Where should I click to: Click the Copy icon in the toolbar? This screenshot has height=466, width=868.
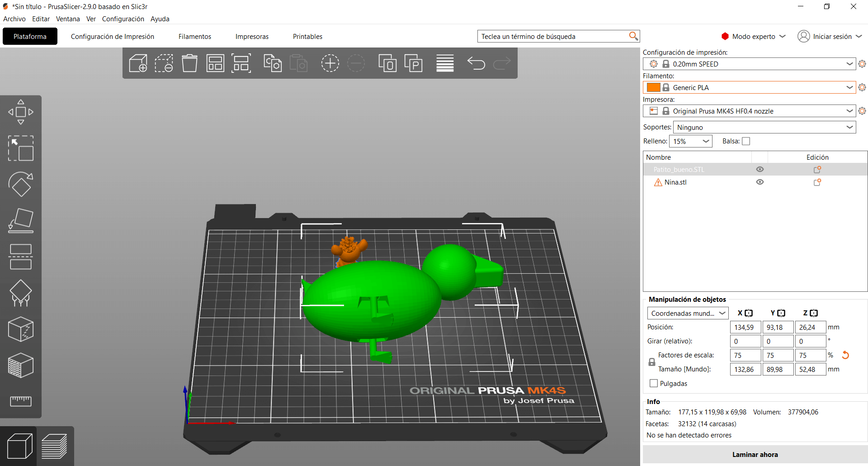(273, 63)
